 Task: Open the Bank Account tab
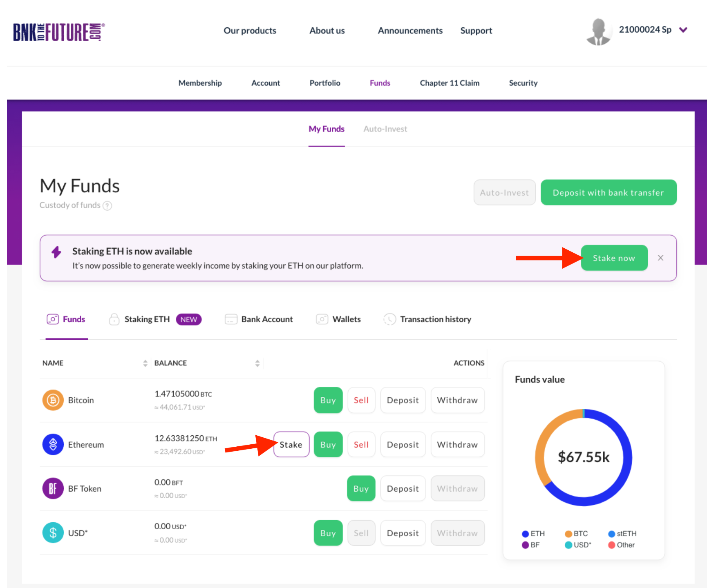pos(259,319)
